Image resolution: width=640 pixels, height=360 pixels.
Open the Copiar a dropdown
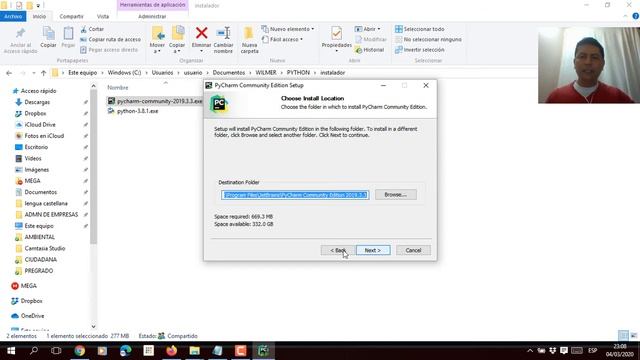[177, 40]
